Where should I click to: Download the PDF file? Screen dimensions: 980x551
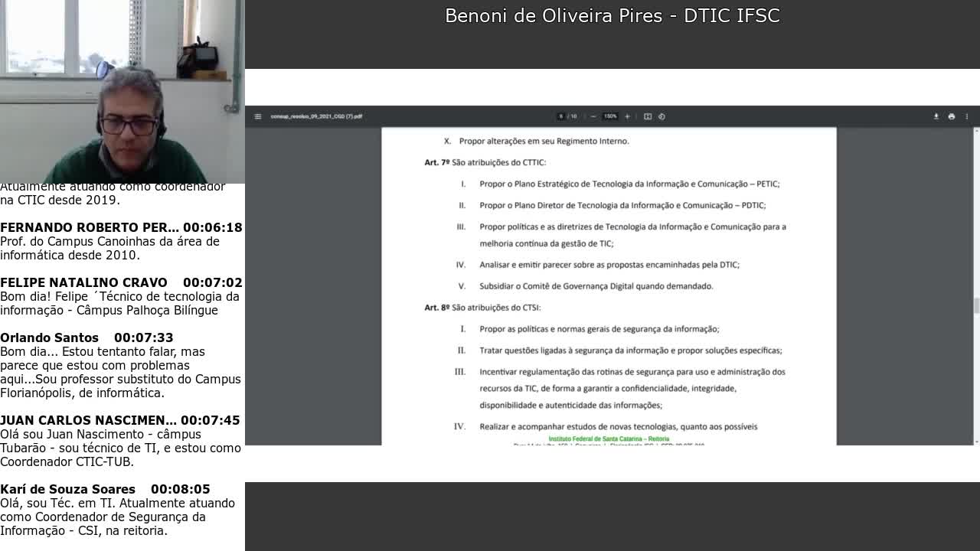click(x=936, y=116)
